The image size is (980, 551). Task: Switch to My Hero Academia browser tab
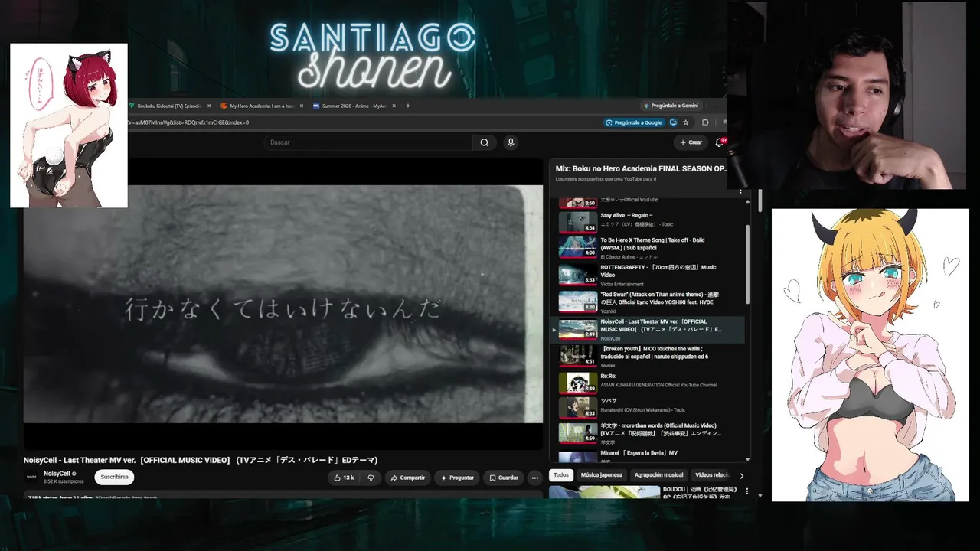click(262, 106)
